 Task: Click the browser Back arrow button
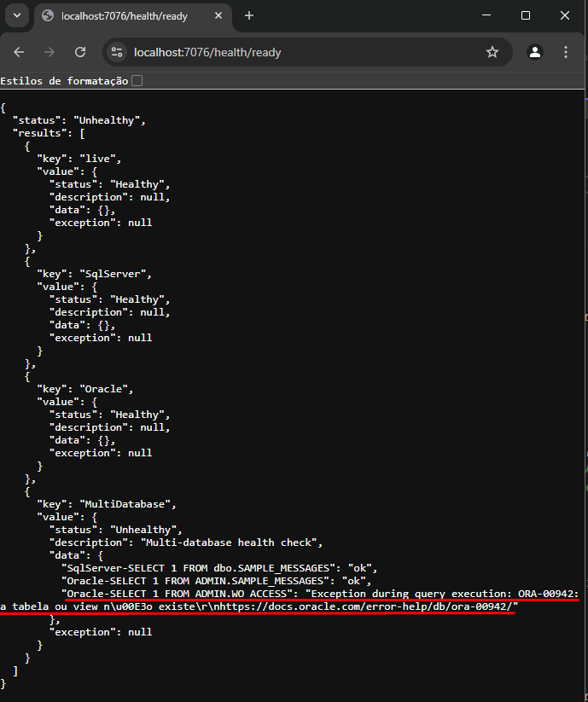[x=20, y=52]
